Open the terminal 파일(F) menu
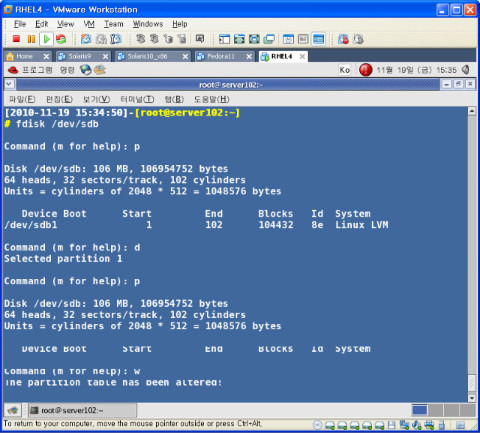The width and height of the screenshot is (480, 433). [x=22, y=99]
